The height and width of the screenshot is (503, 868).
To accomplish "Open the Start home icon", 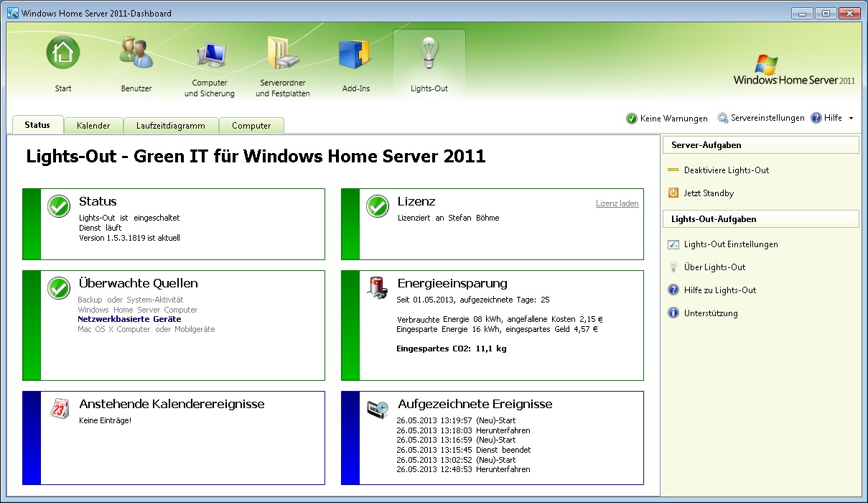I will pyautogui.click(x=63, y=52).
